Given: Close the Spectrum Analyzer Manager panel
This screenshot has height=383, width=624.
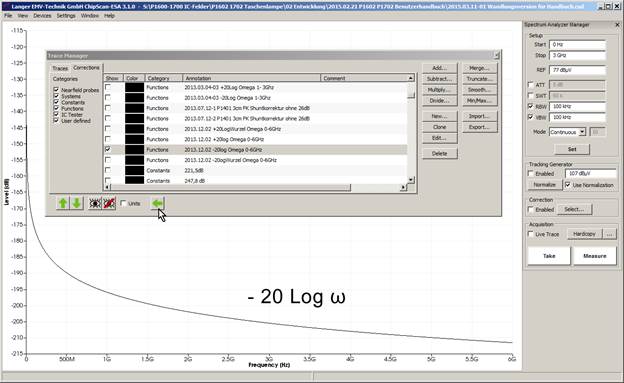Looking at the screenshot, I should click(x=617, y=25).
